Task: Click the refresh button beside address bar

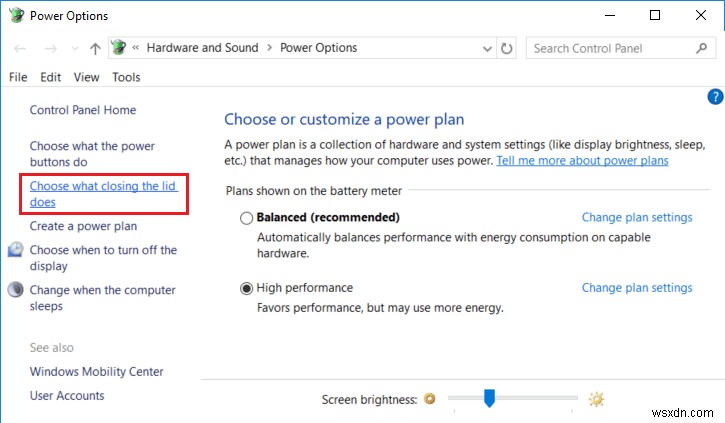Action: [x=507, y=47]
